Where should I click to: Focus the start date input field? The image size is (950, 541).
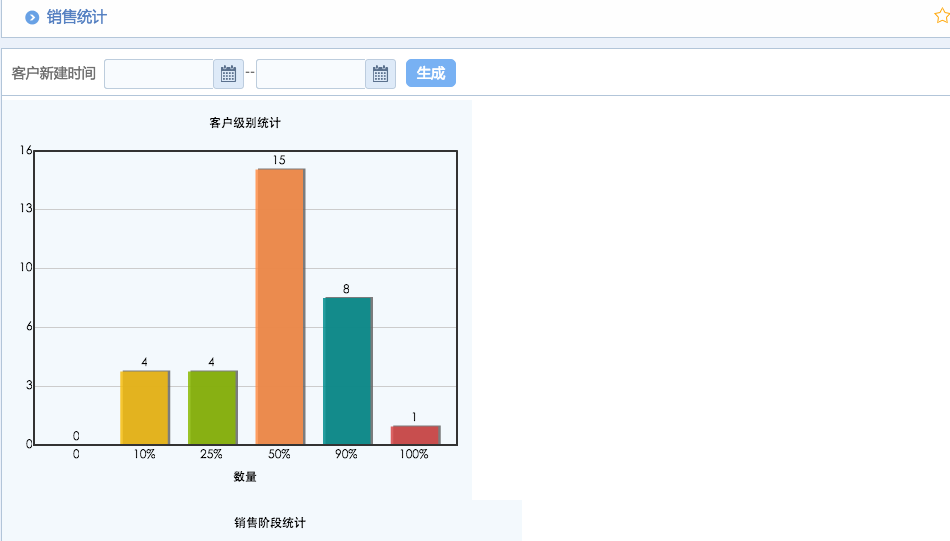(159, 74)
